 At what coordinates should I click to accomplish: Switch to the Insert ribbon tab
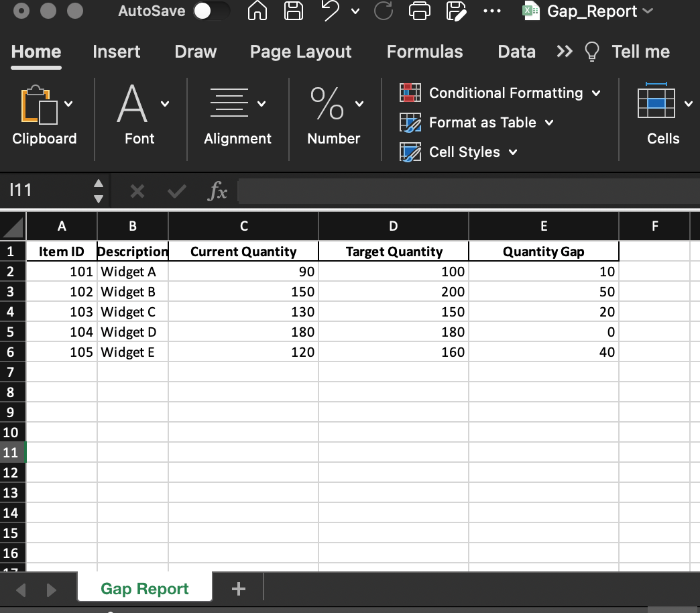tap(117, 52)
